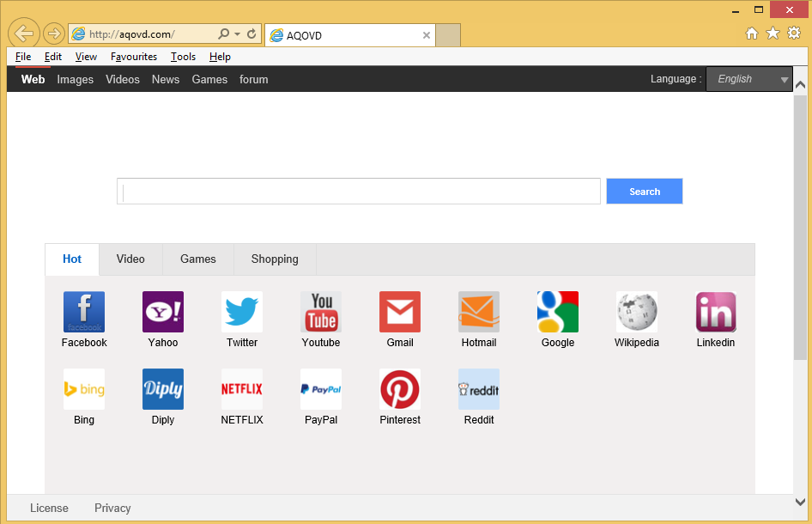Select the Hot tab

click(x=72, y=259)
